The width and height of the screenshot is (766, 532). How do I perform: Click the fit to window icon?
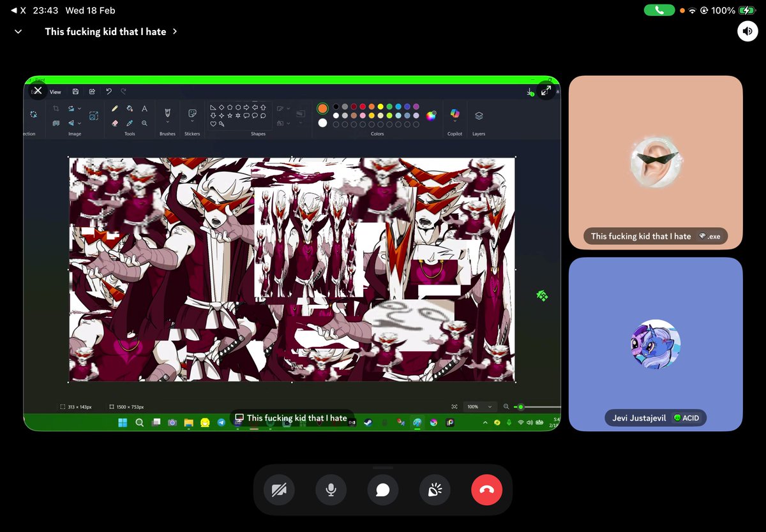click(x=454, y=406)
